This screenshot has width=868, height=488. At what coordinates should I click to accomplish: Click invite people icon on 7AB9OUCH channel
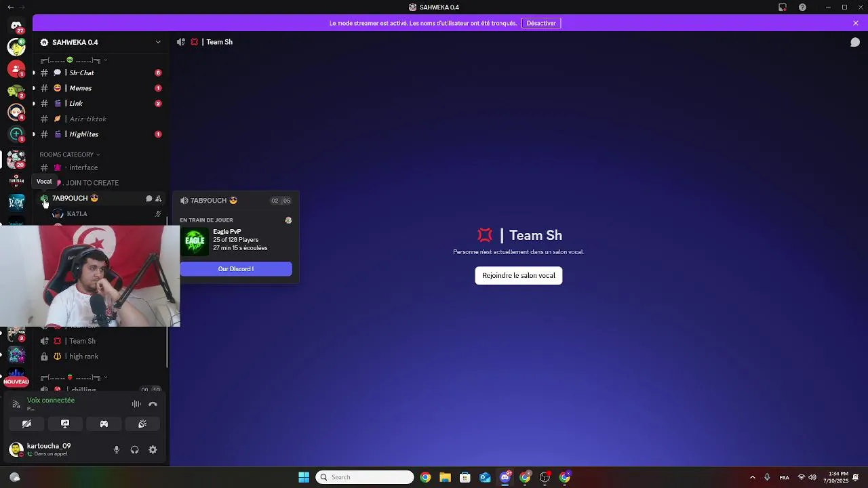point(158,199)
